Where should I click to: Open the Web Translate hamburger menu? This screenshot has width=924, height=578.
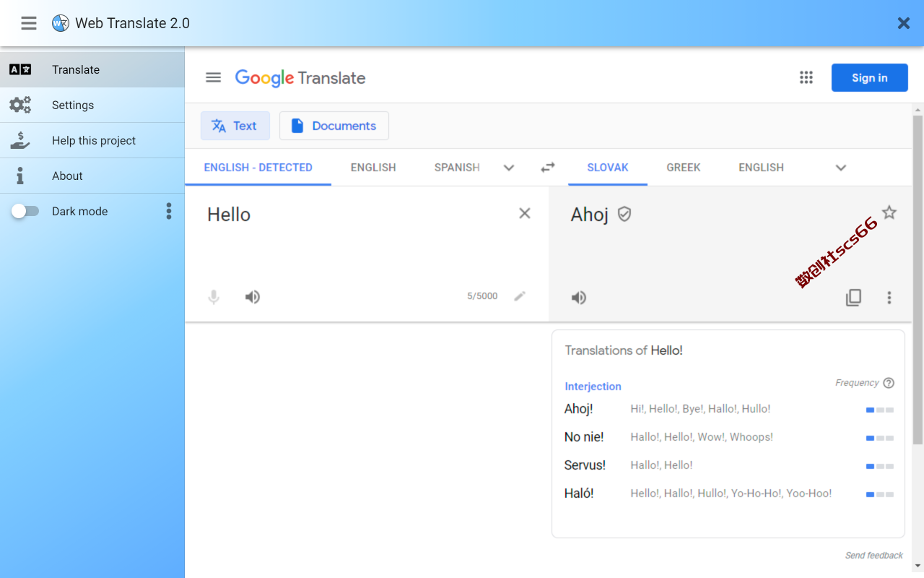click(29, 23)
